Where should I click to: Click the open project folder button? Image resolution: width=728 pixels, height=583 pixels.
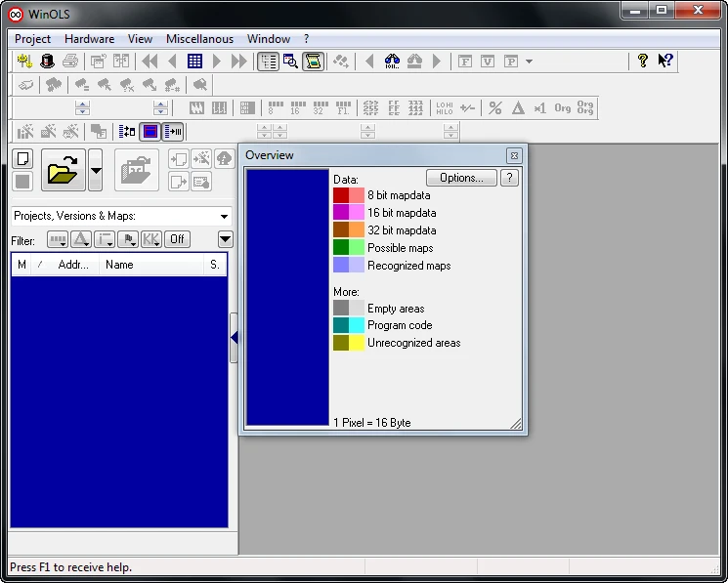(x=64, y=170)
